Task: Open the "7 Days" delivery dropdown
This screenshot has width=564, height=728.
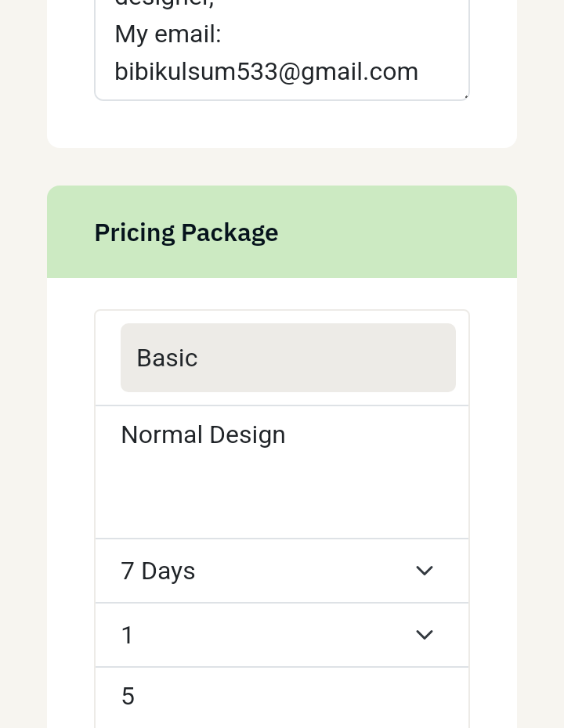Action: [282, 571]
